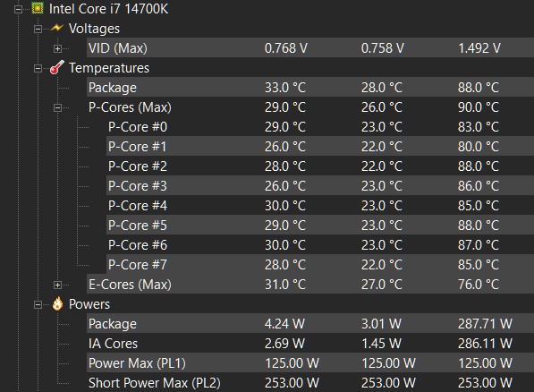Select the Power Max (PL1) row
The image size is (534, 392).
[310, 363]
